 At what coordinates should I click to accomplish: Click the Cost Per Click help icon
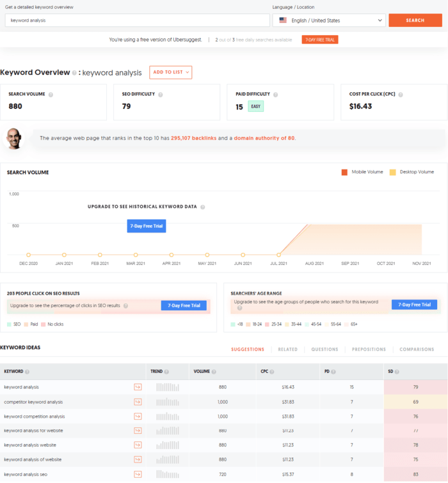pyautogui.click(x=401, y=95)
